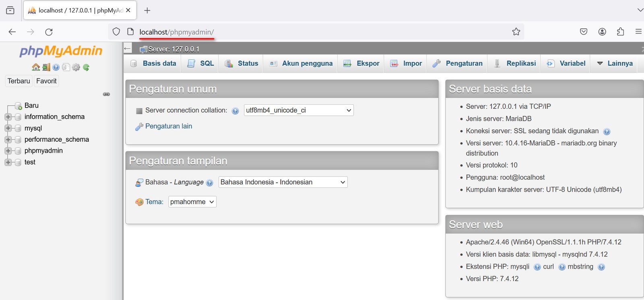Click the text Jenis server: MariaDB
The image size is (644, 300).
(x=499, y=119)
